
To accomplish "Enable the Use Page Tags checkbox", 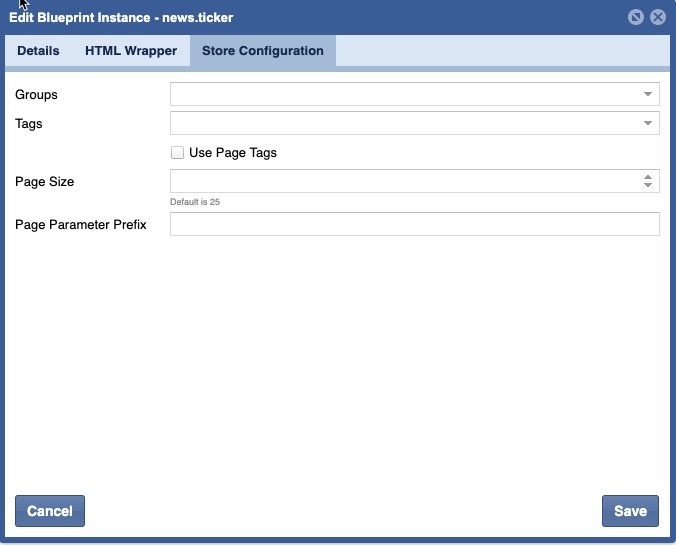I will [x=177, y=153].
